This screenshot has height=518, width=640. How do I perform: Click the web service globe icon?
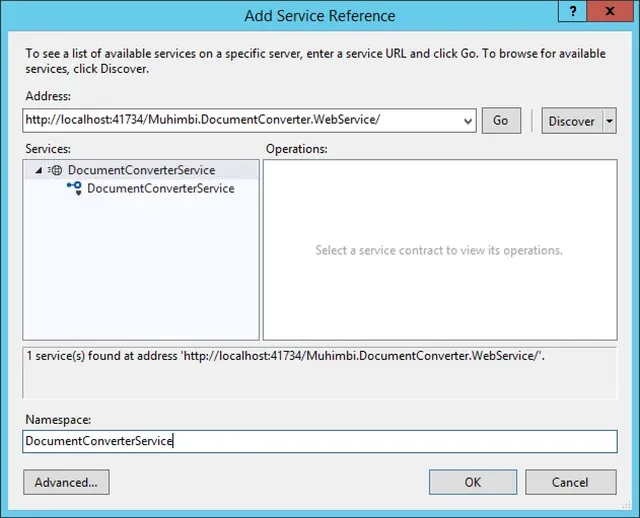point(55,170)
